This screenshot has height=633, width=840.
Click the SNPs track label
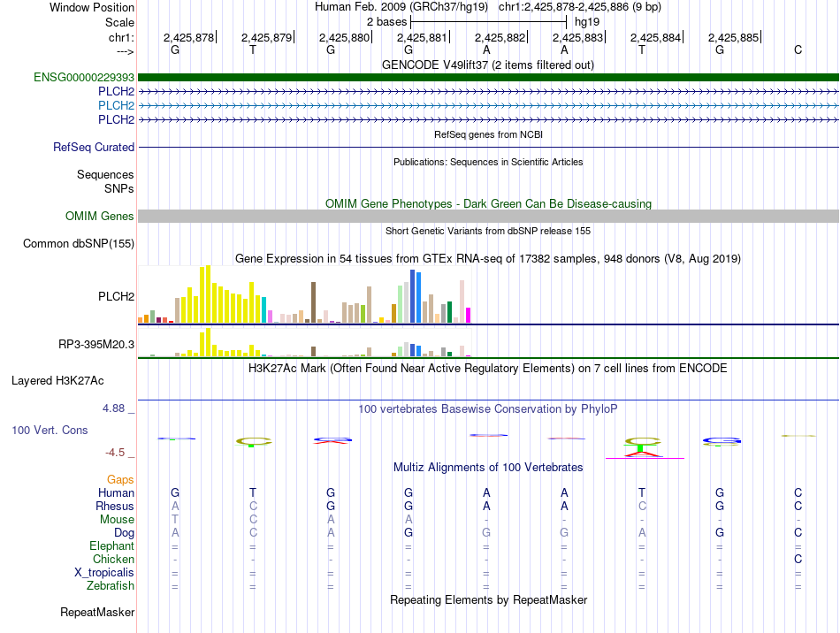(119, 188)
